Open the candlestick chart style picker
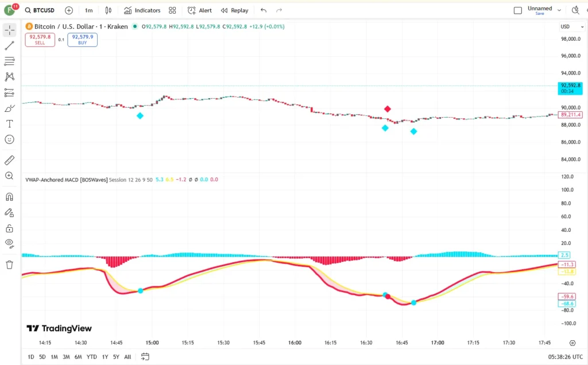Viewport: 588px width, 365px height. click(x=108, y=10)
